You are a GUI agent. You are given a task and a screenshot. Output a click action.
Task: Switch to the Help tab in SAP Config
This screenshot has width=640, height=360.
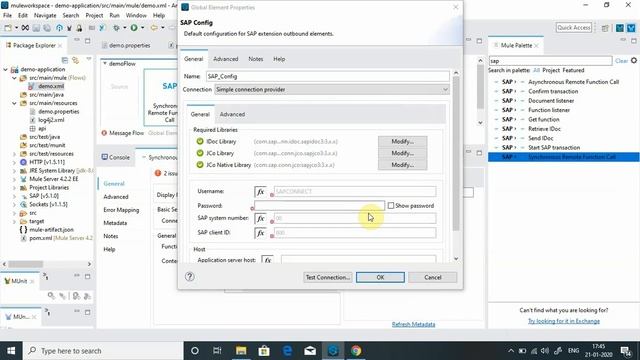[279, 59]
